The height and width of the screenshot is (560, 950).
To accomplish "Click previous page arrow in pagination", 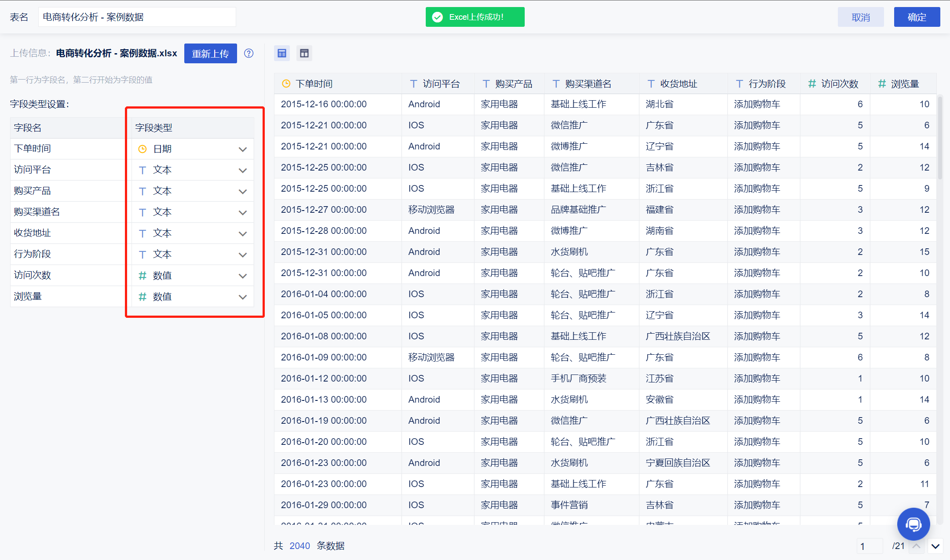I will pyautogui.click(x=917, y=546).
